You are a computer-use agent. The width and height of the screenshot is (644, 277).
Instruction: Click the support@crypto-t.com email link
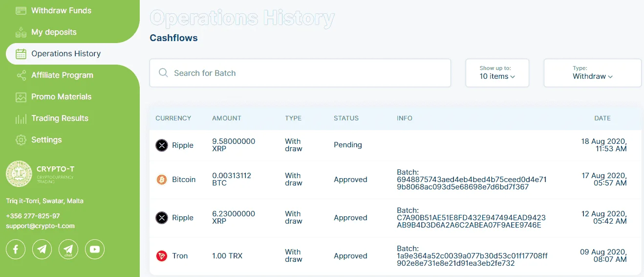tap(40, 226)
